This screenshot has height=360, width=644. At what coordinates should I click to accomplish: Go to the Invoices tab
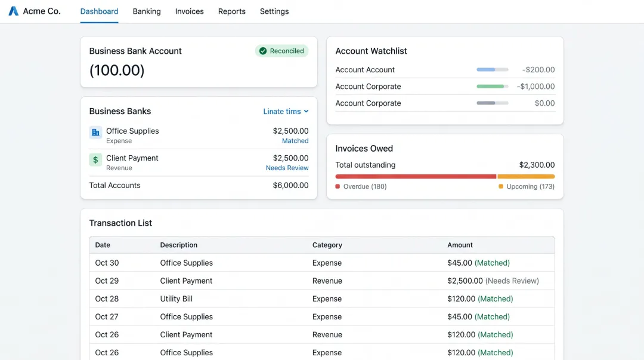click(190, 11)
